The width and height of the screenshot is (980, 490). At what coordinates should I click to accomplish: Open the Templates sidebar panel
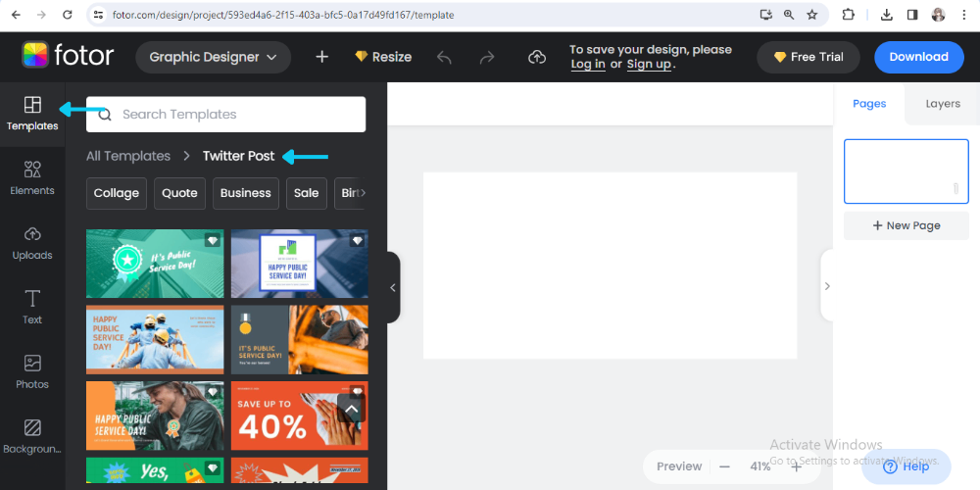32,115
